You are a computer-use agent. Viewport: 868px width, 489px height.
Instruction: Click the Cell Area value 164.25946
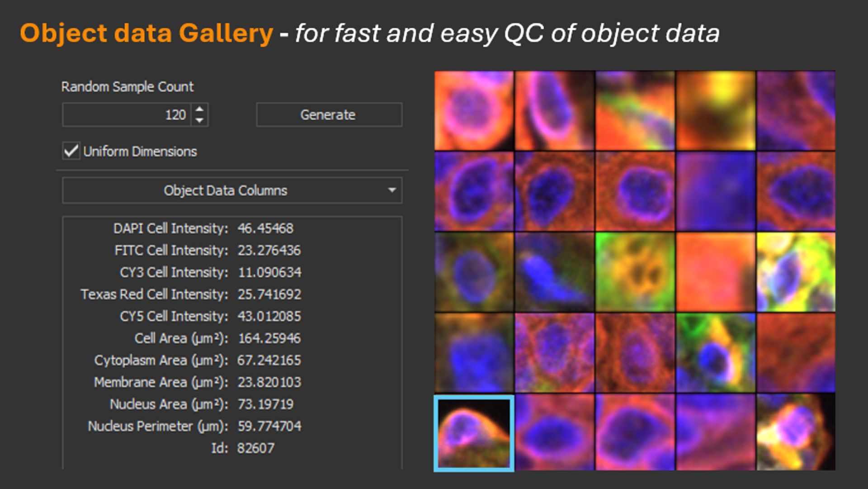269,338
